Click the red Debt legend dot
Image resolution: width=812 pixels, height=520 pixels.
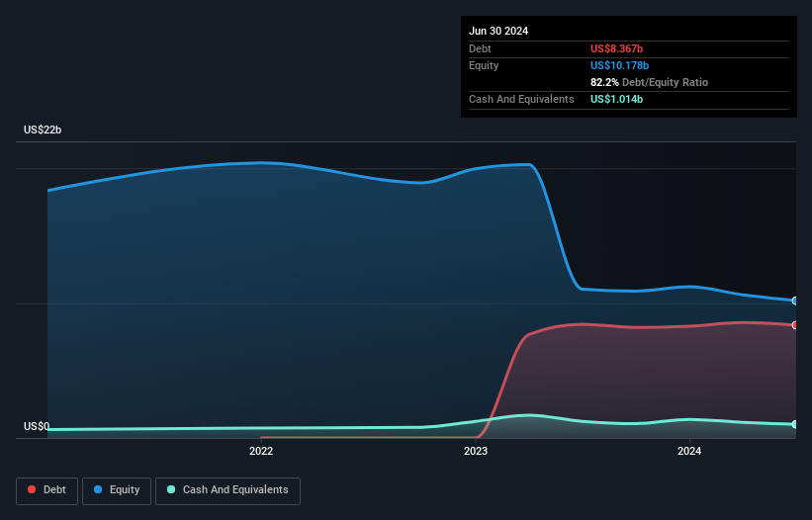pyautogui.click(x=32, y=489)
